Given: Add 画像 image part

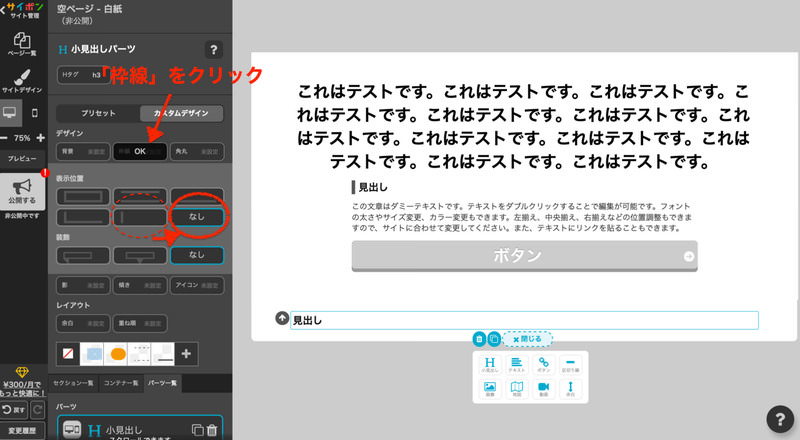Looking at the screenshot, I should (490, 388).
